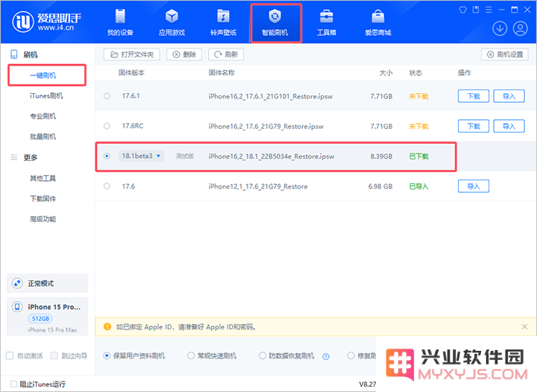Viewport: 537px width, 392px height.
Task: Download the 17.6.1 firmware
Action: (x=474, y=96)
